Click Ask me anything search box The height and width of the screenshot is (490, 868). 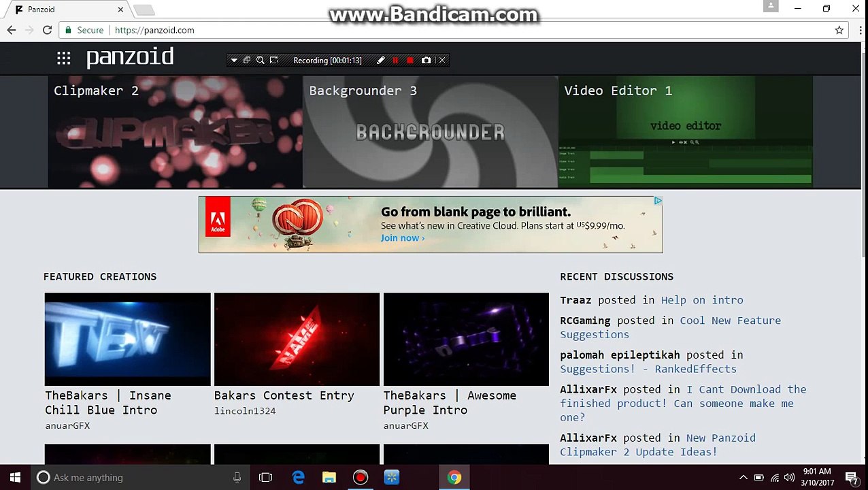coord(141,478)
